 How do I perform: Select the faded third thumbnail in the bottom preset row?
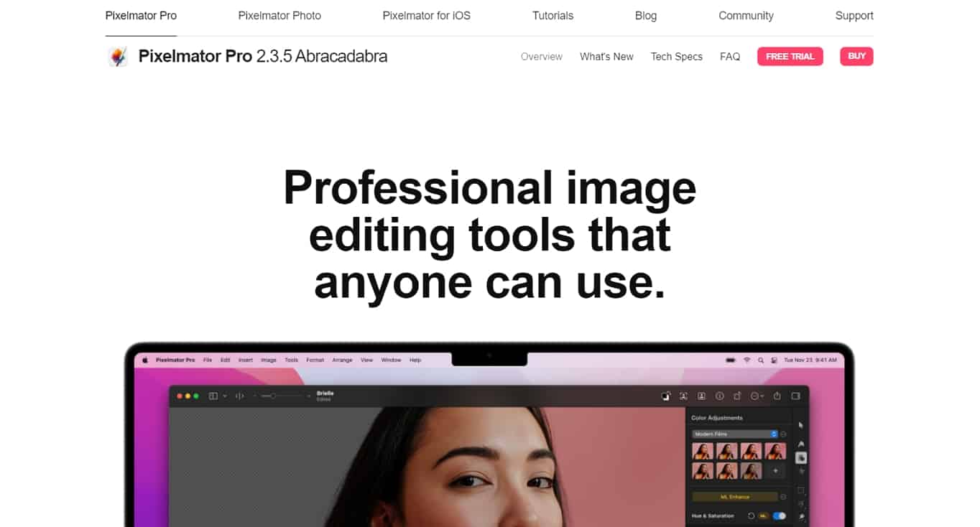[x=752, y=471]
